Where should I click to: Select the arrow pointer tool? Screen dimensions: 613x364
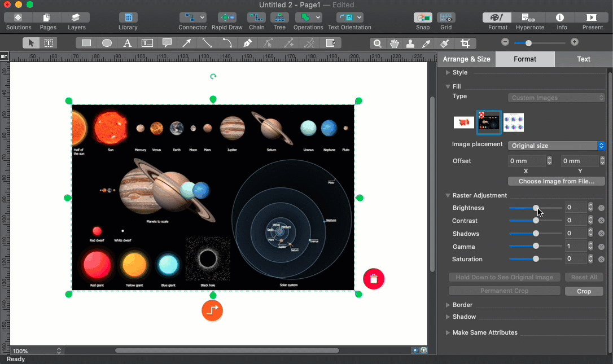coord(31,43)
